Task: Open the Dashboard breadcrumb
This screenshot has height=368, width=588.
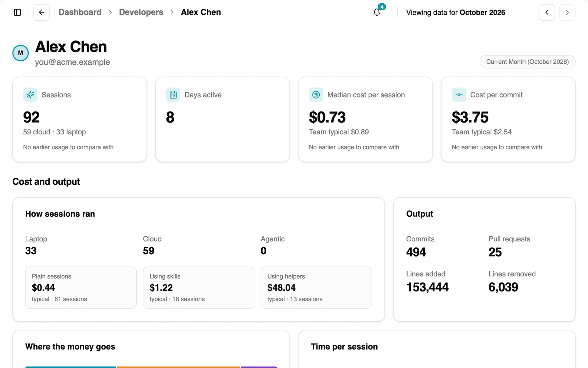Action: [80, 12]
